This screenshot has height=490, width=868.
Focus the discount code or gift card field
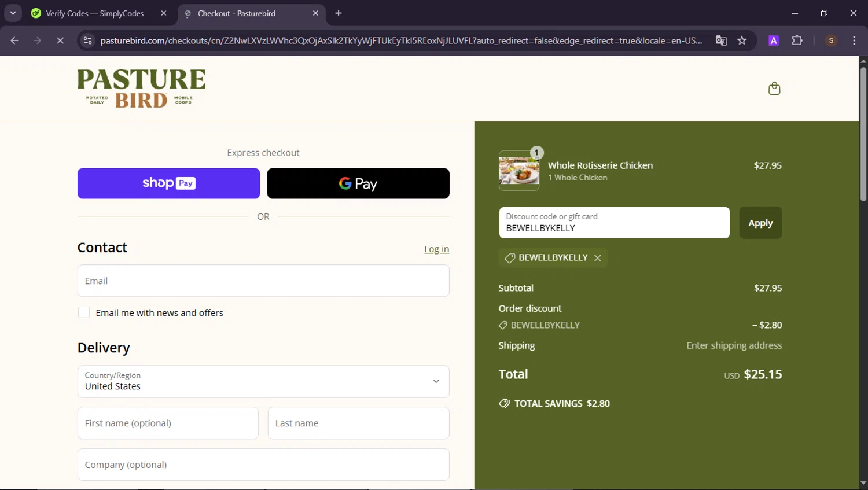pos(614,223)
